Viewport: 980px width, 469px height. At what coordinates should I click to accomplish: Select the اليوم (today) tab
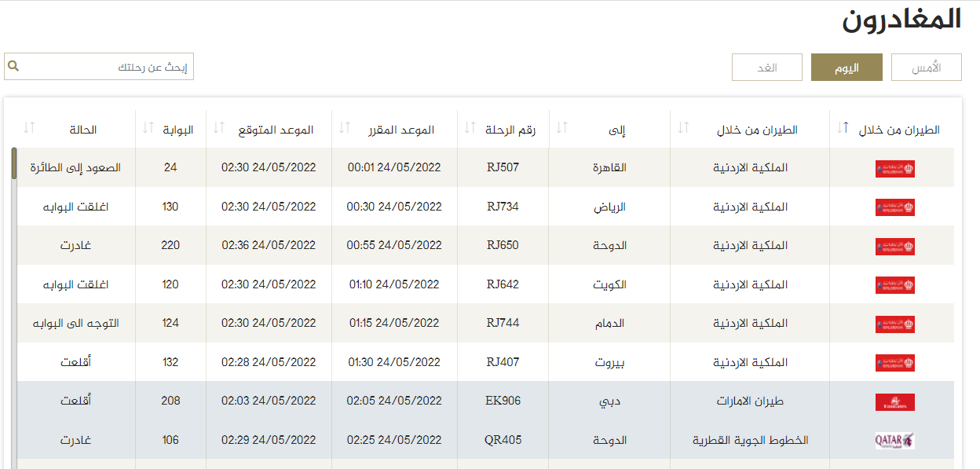(847, 68)
